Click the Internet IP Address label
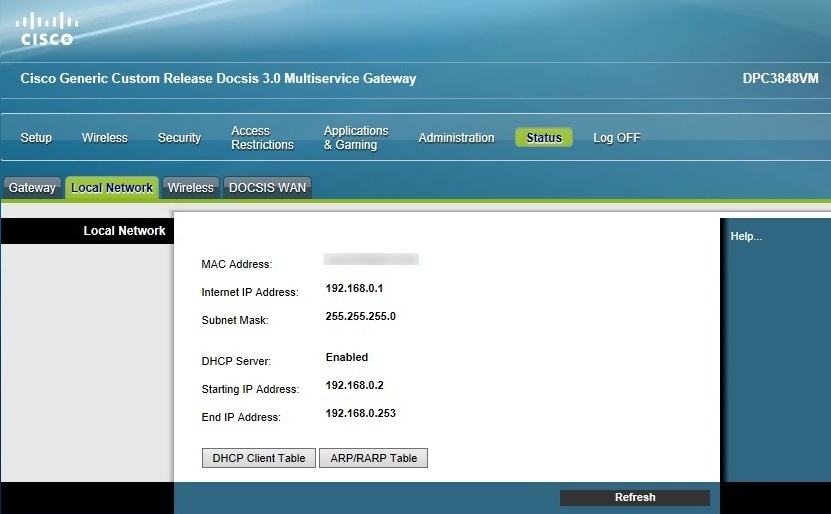The image size is (831, 514). pos(250,292)
